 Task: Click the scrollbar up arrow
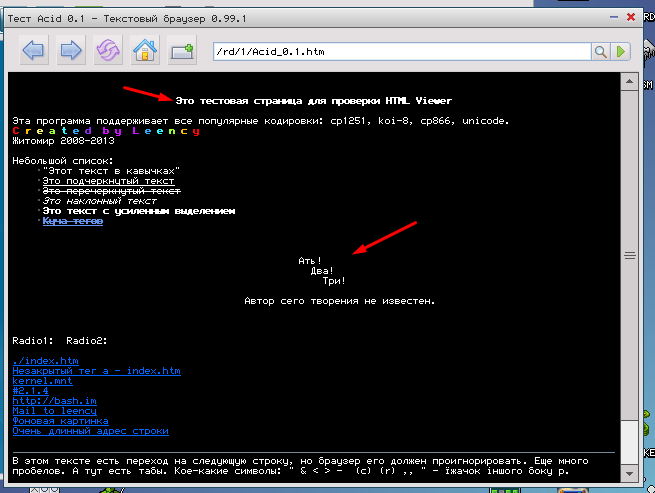(x=629, y=80)
